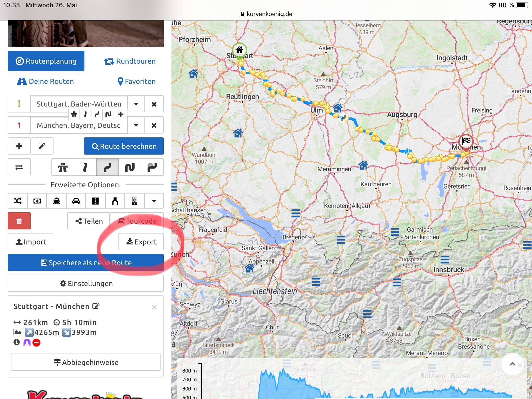
Task: Click the house marker near Appenzell
Action: click(x=249, y=268)
